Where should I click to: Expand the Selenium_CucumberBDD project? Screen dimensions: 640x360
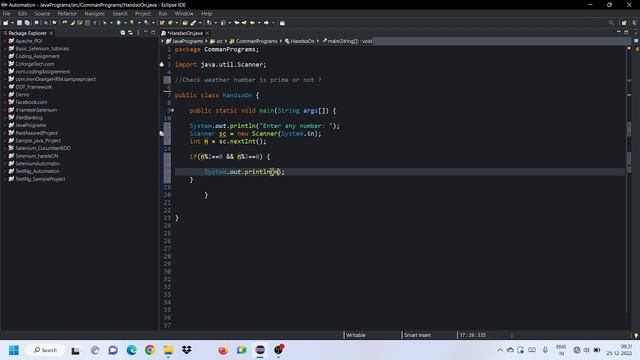pyautogui.click(x=5, y=148)
